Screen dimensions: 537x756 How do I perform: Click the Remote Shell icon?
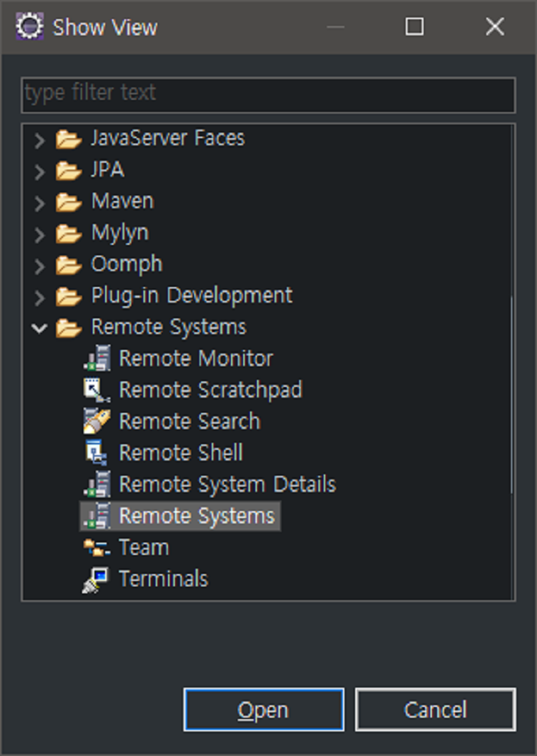[97, 453]
